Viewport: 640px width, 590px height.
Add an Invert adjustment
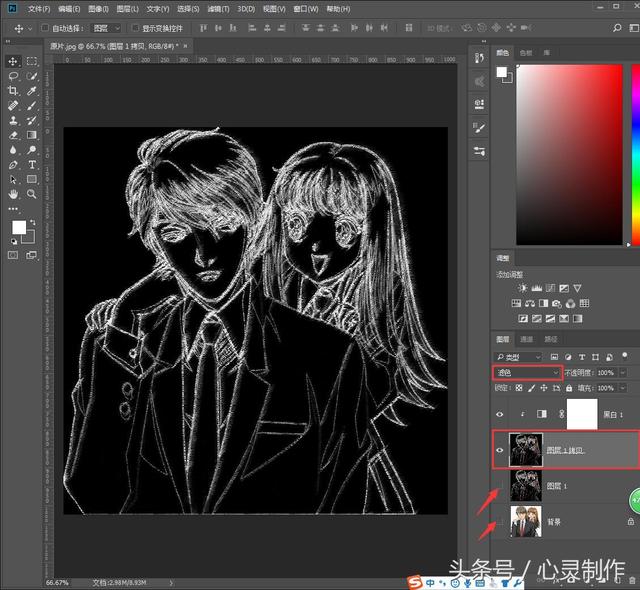[x=523, y=319]
